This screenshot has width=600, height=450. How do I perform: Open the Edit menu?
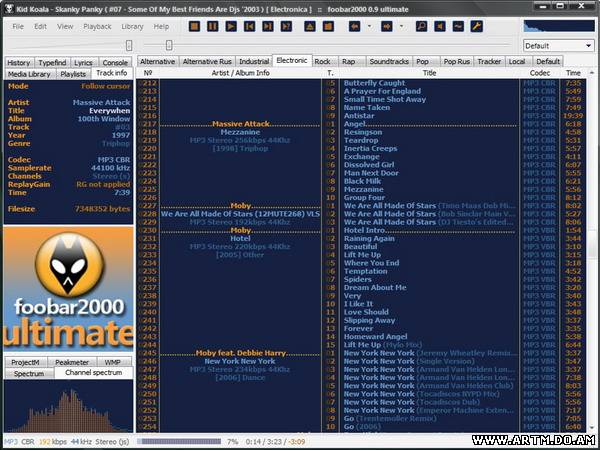[x=40, y=26]
